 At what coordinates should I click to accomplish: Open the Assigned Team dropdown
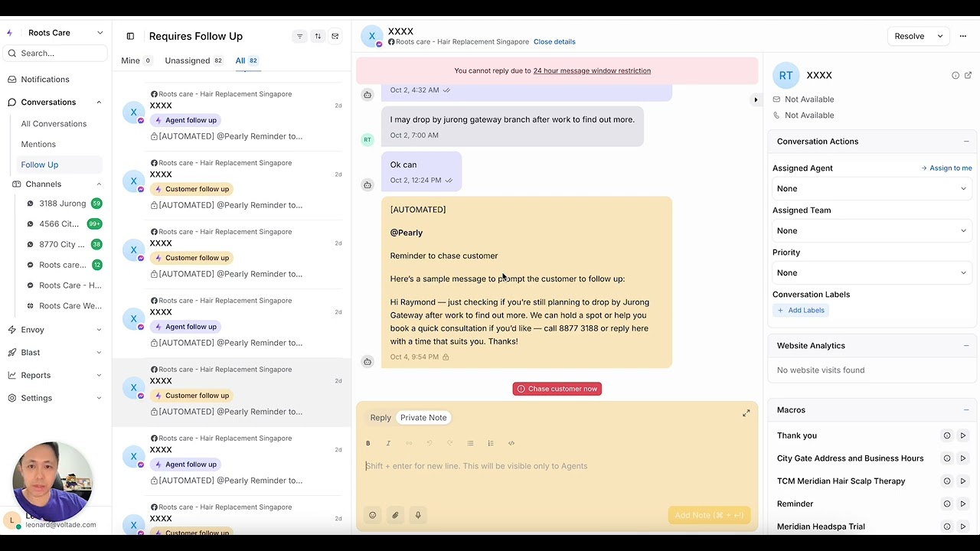click(871, 230)
